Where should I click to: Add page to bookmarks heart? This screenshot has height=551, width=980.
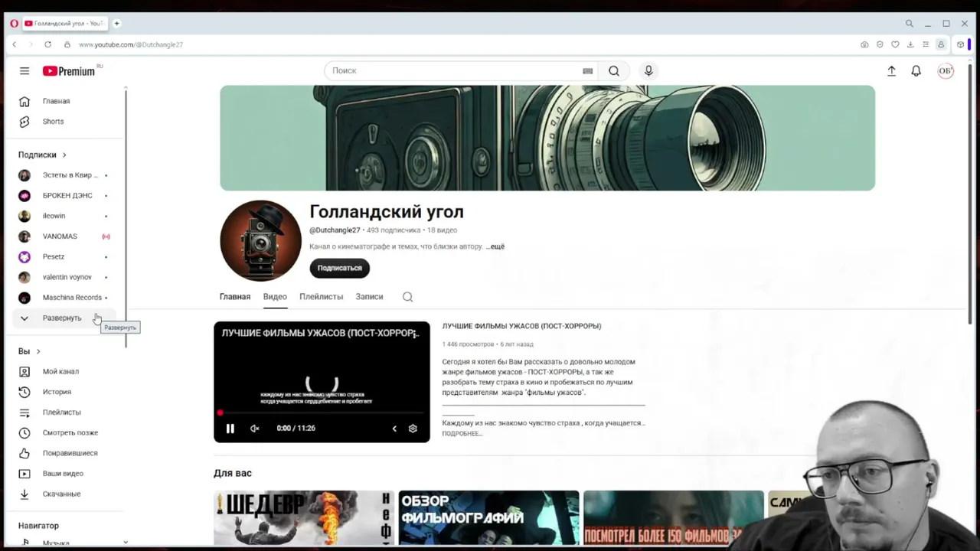pos(895,44)
